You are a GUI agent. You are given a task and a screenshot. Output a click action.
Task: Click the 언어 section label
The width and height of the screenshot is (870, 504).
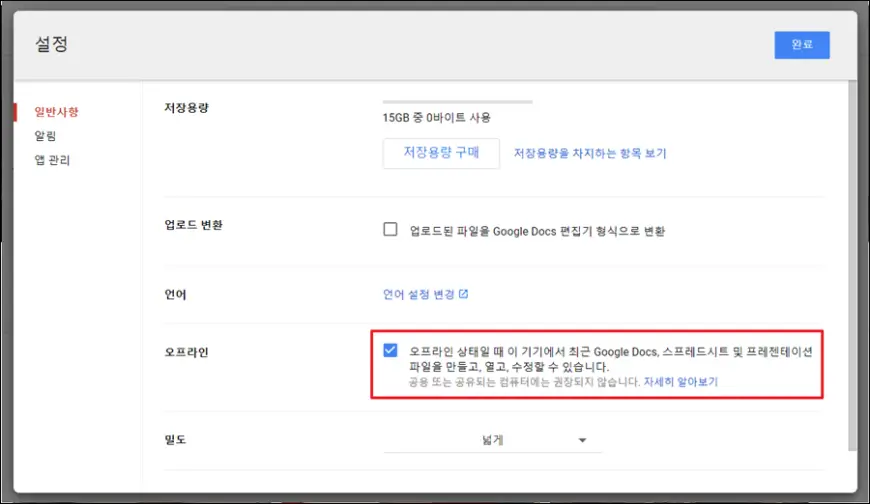point(175,294)
